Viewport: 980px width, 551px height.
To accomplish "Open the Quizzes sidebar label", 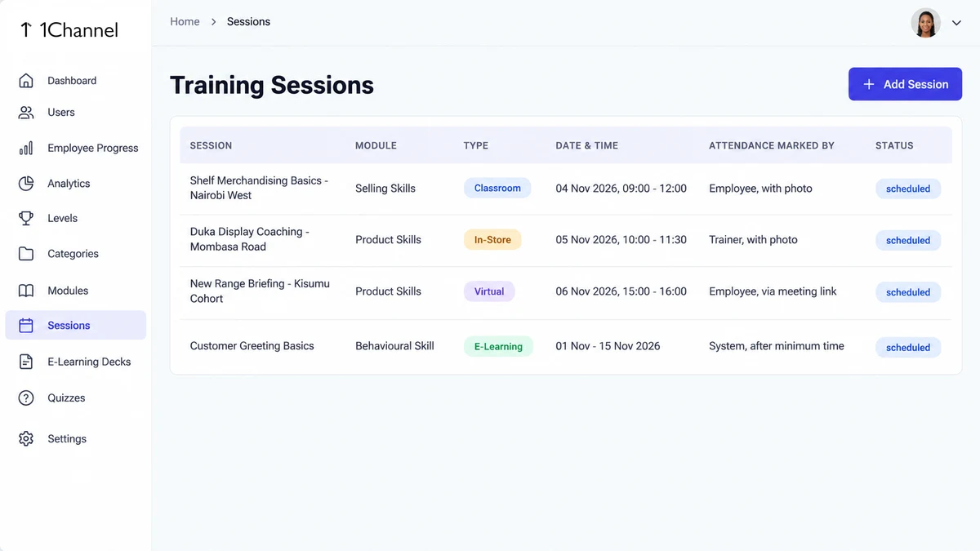I will (x=66, y=398).
